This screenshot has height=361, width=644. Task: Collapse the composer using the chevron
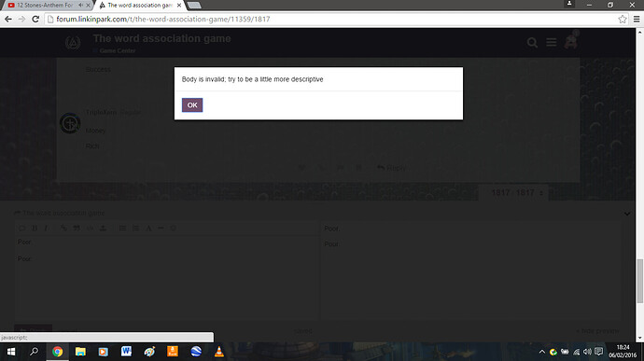[627, 214]
